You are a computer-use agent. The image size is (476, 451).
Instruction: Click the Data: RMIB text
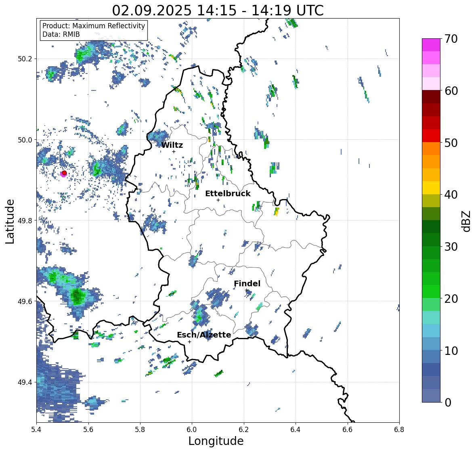61,34
